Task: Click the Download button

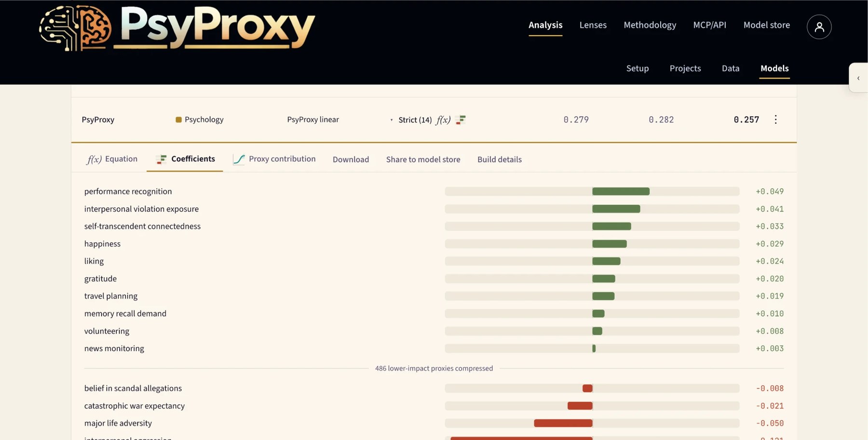Action: pos(351,160)
